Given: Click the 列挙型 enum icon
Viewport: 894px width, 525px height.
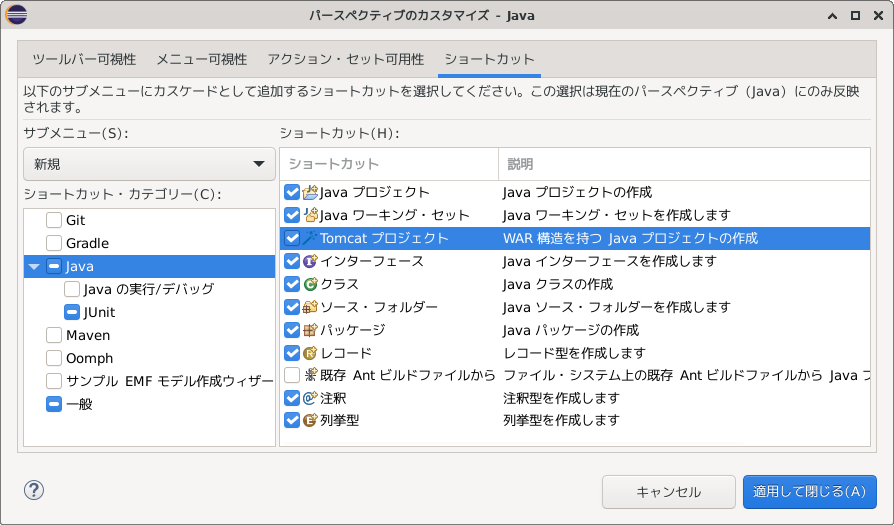Looking at the screenshot, I should (x=310, y=420).
